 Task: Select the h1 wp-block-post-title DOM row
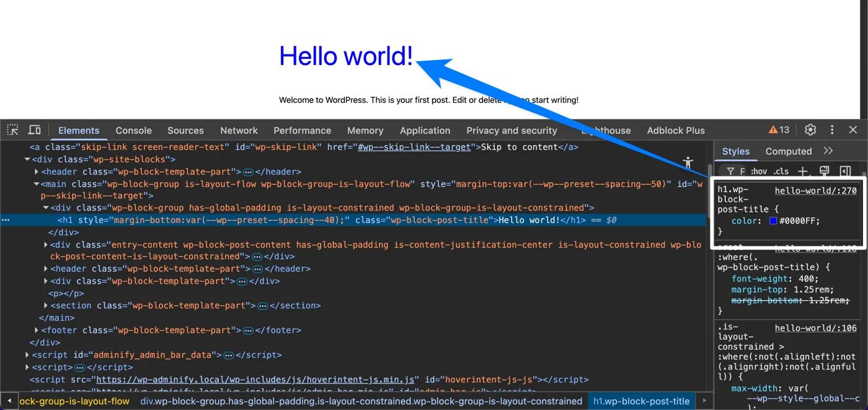353,220
